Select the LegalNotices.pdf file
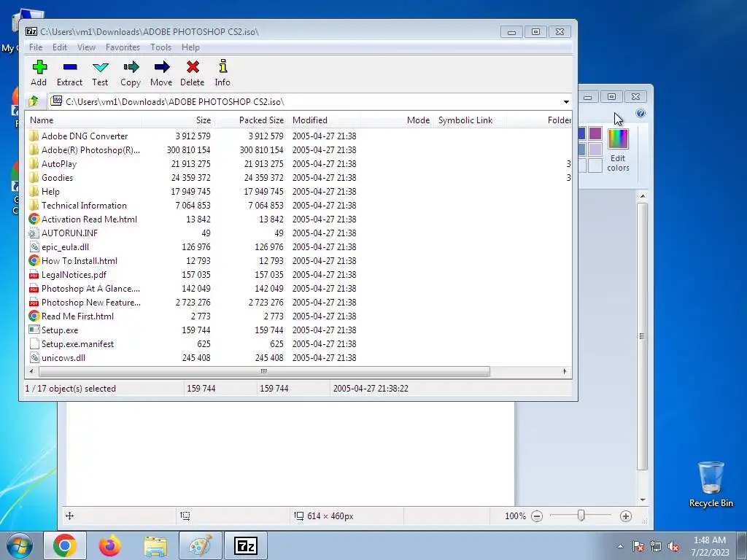 [x=74, y=274]
